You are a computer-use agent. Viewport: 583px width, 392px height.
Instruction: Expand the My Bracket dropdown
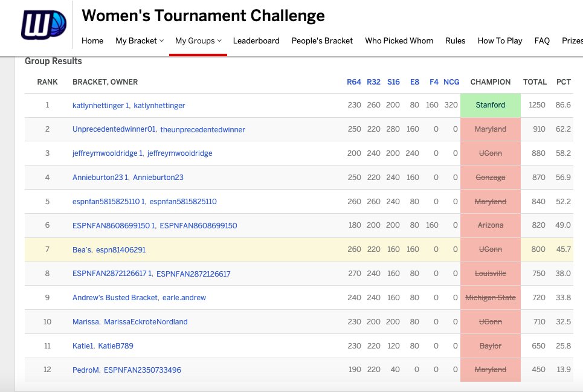[140, 41]
